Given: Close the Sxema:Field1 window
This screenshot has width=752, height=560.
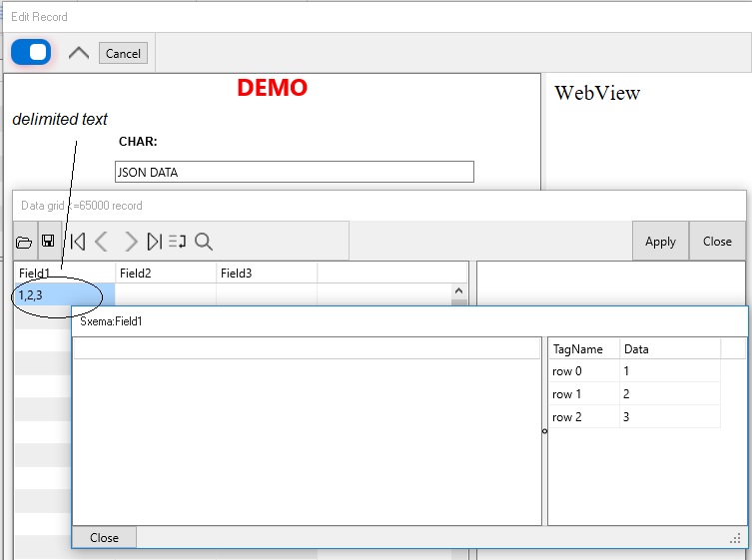Looking at the screenshot, I should coord(104,537).
